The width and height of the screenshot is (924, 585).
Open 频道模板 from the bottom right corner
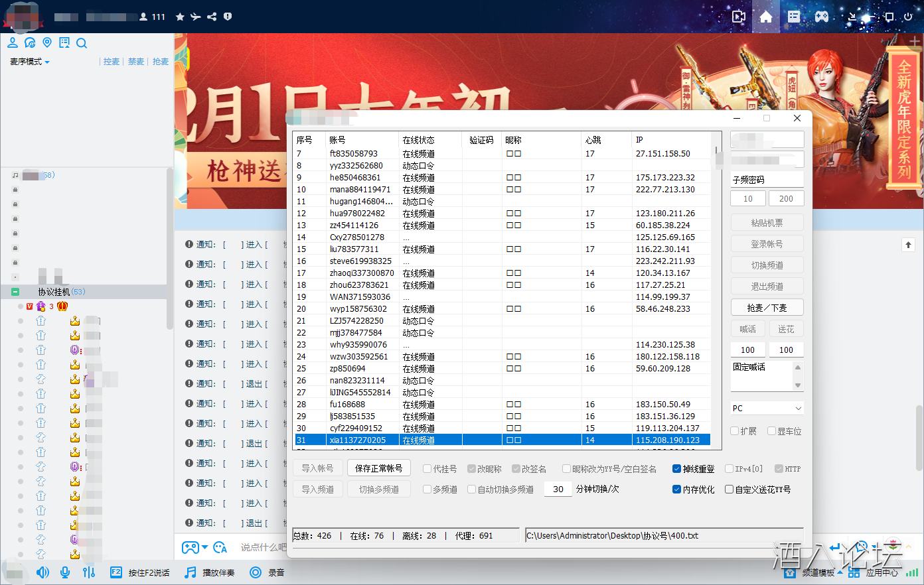[818, 572]
